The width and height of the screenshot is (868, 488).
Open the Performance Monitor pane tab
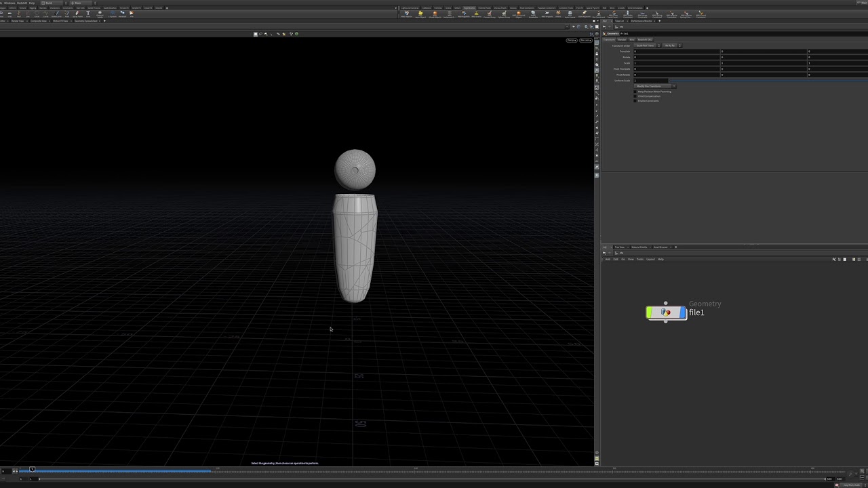point(641,21)
